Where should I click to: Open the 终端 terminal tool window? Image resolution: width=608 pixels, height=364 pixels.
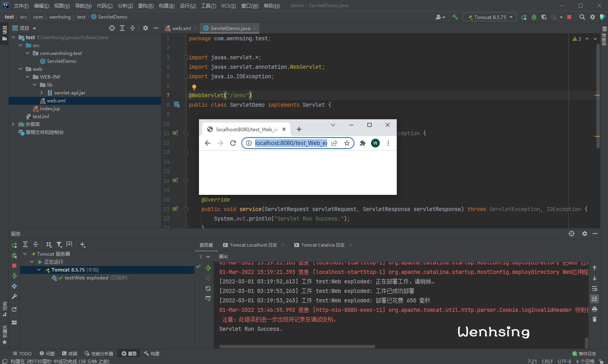[70, 354]
